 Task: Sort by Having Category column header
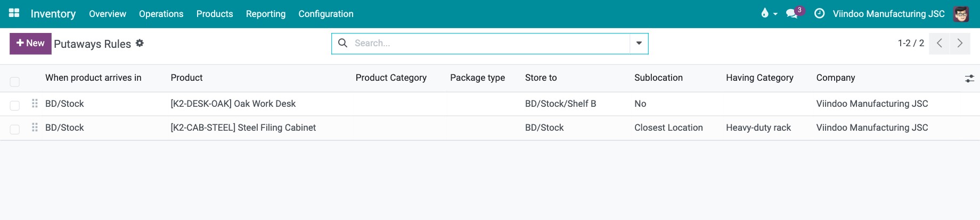click(x=759, y=78)
